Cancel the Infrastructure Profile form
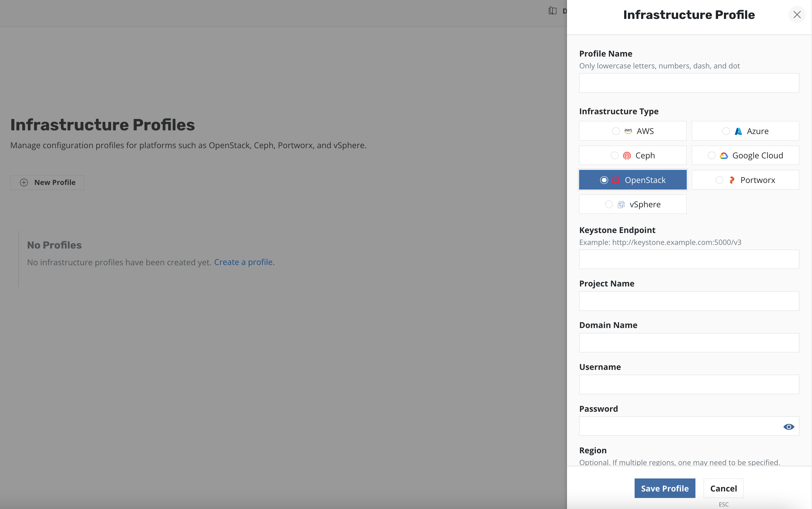 point(723,488)
